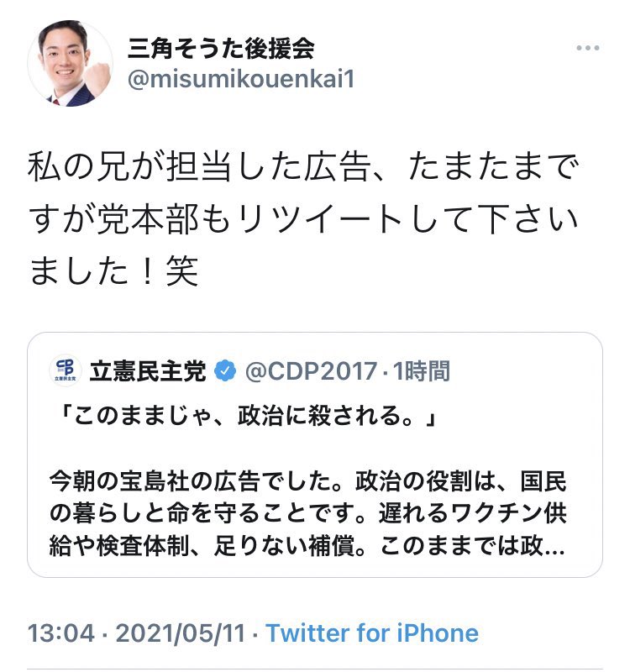Screen dimensions: 630x672
Task: Select main tweet text 私の兄が担当した広告
Action: (x=199, y=167)
